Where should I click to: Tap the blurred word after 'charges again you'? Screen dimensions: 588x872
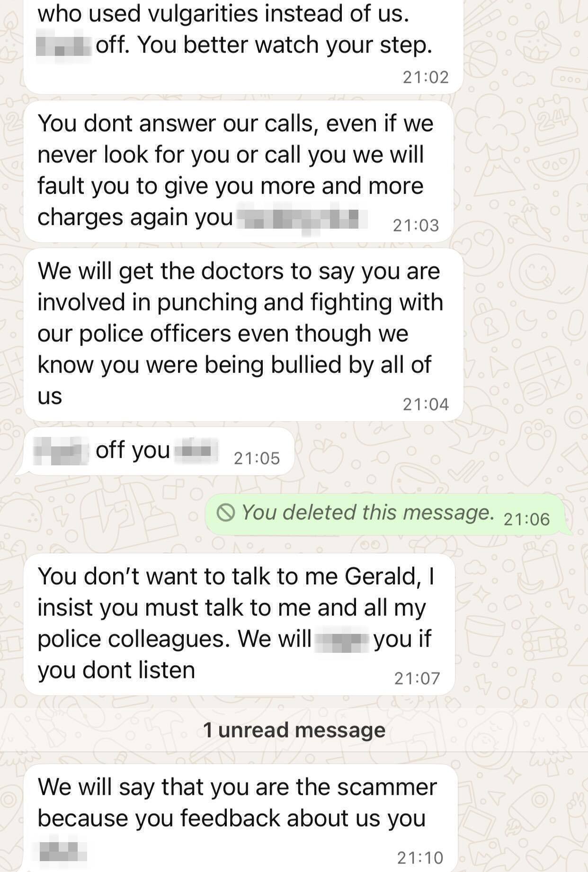[x=302, y=218]
